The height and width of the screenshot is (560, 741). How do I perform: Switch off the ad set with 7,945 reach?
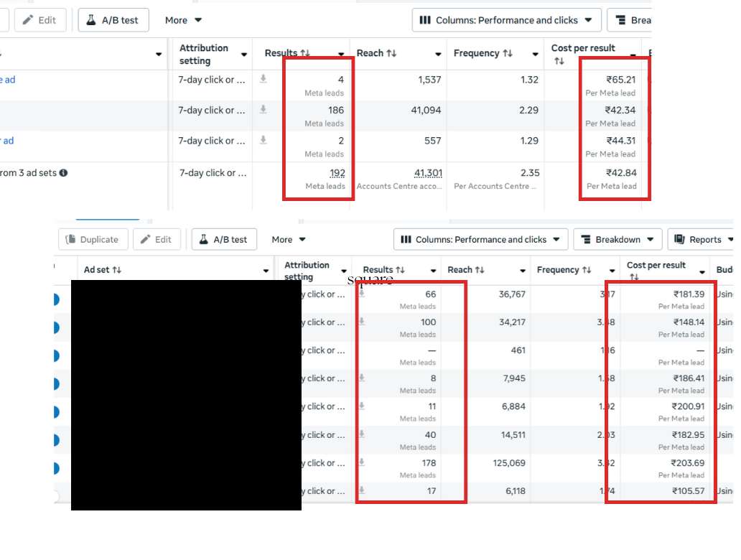[x=56, y=384]
